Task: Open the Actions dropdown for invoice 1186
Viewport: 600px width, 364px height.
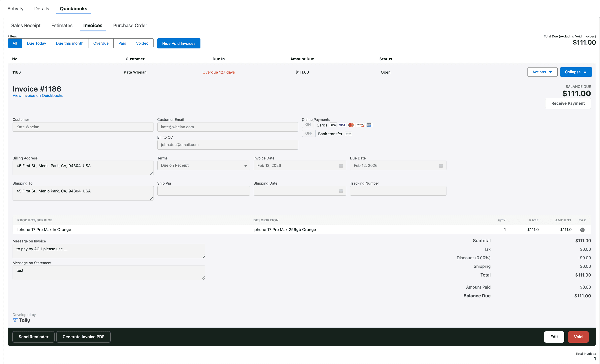Action: 542,72
